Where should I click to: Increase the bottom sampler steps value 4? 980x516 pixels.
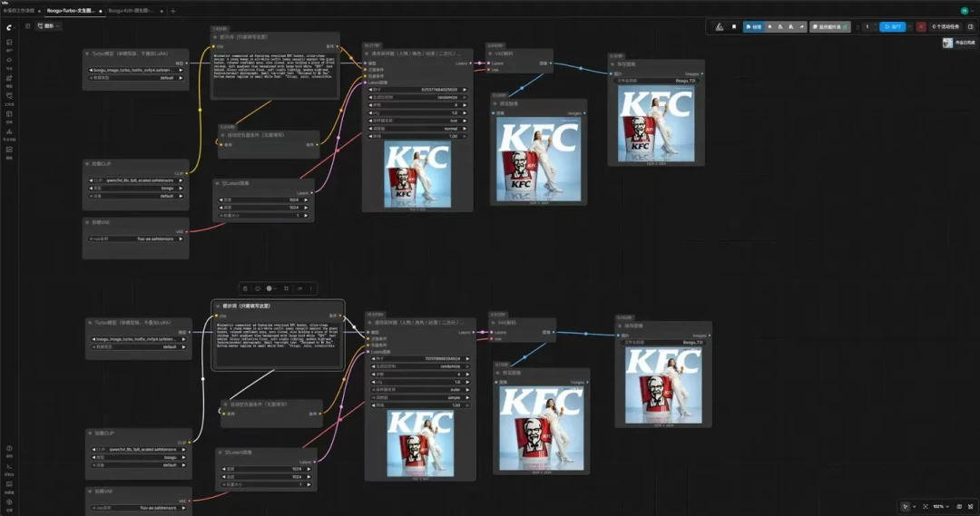(467, 375)
